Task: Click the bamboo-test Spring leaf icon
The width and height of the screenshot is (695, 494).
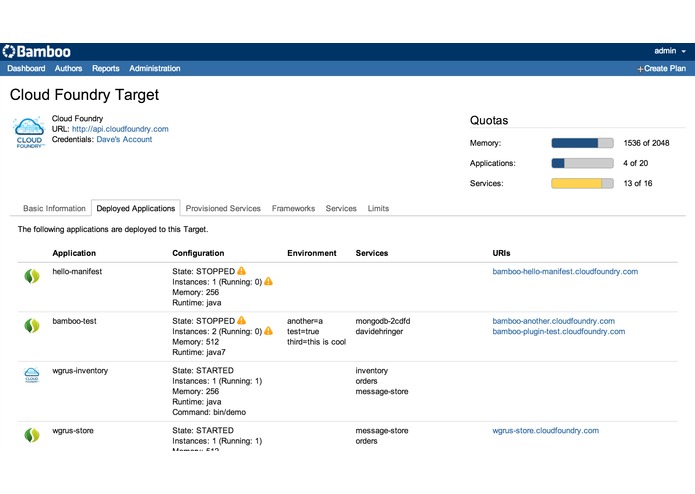Action: tap(32, 326)
